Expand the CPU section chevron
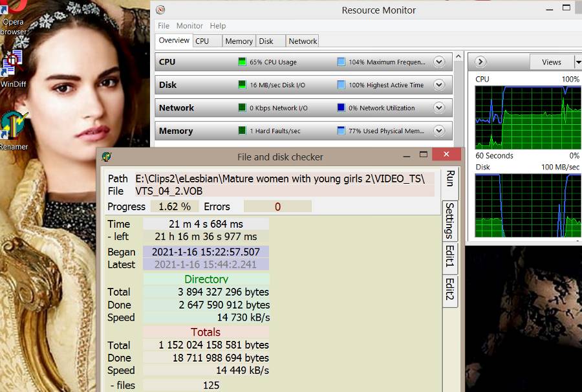 (x=439, y=62)
